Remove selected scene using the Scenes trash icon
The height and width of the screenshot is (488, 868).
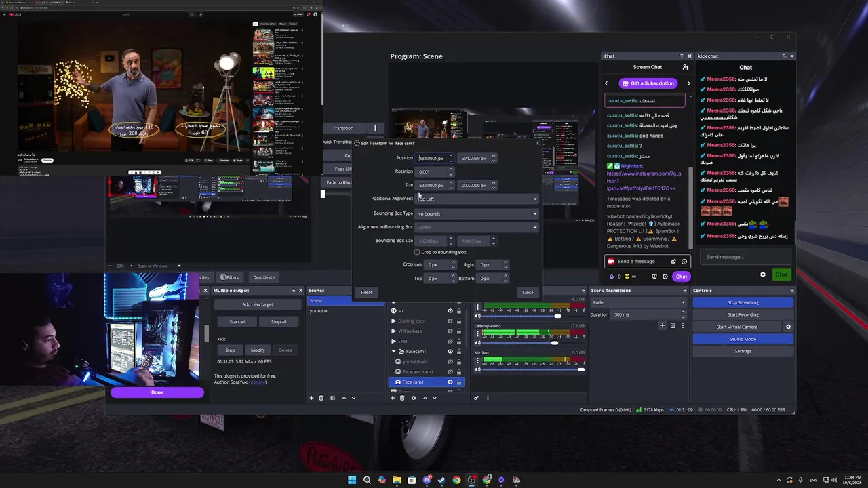click(x=321, y=398)
